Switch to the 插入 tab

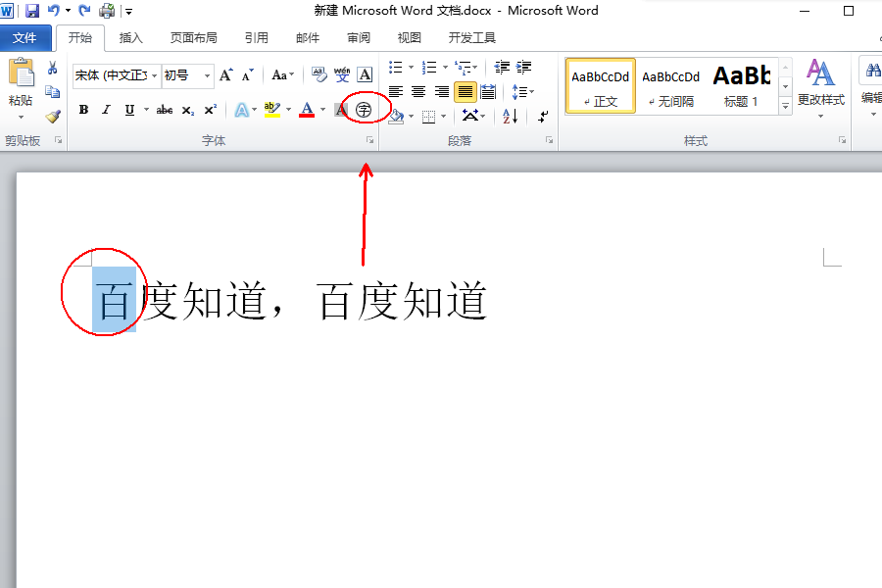pyautogui.click(x=130, y=37)
